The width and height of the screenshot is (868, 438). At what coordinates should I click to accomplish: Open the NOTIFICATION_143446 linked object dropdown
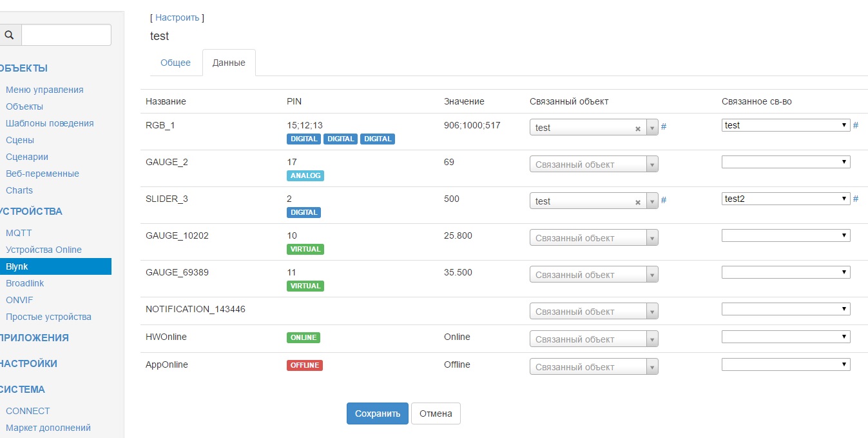click(594, 312)
